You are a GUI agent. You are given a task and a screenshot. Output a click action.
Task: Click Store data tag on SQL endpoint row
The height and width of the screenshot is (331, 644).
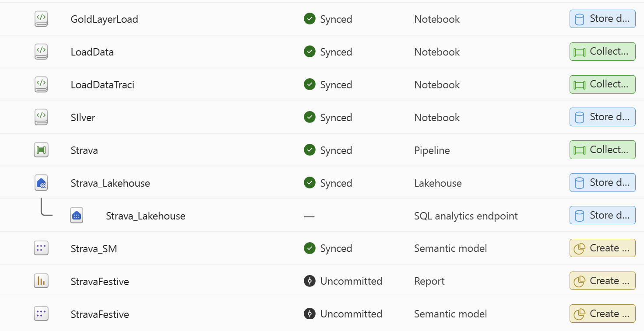[x=602, y=216]
